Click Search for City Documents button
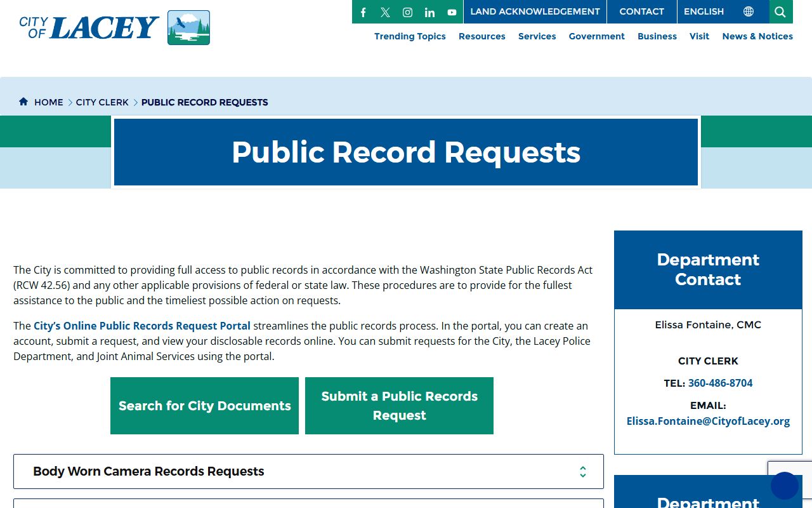Viewport: 812px width, 508px height. pos(204,406)
